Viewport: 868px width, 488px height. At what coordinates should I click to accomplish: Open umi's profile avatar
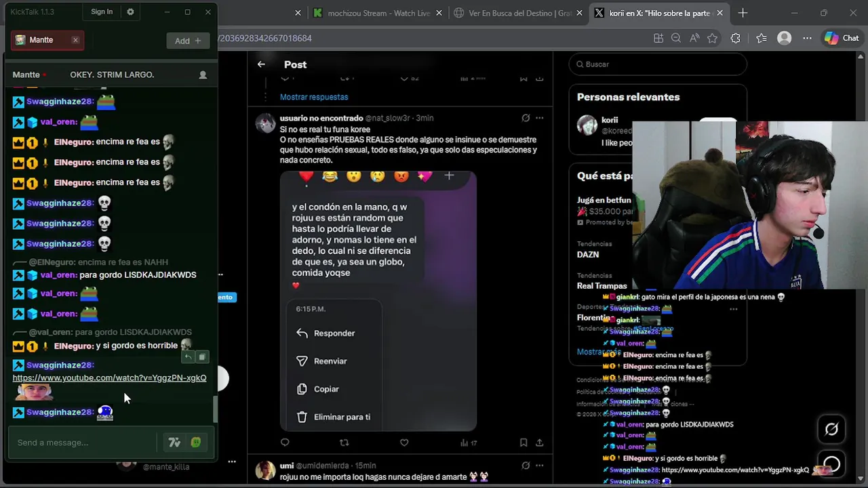click(x=265, y=470)
